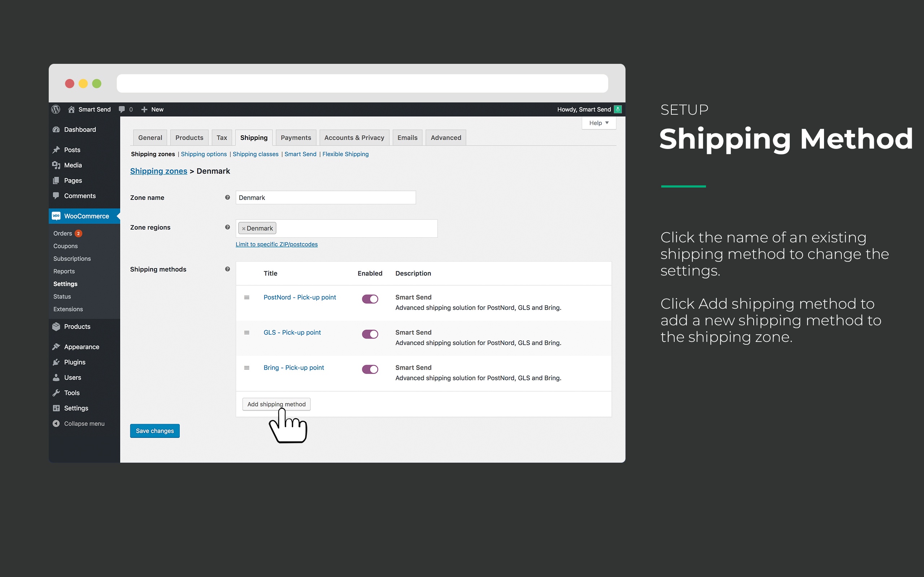Click Limit to specific ZIP/postcodes link
924x577 pixels.
(x=277, y=244)
